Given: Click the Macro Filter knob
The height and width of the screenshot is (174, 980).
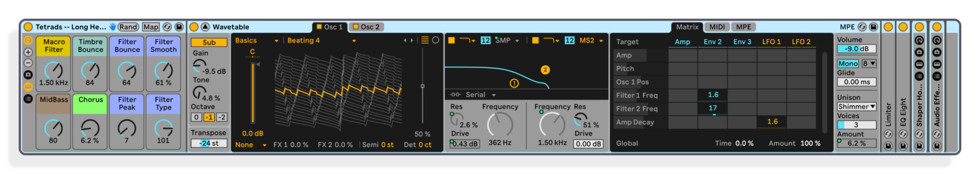Looking at the screenshot, I should click(x=54, y=70).
